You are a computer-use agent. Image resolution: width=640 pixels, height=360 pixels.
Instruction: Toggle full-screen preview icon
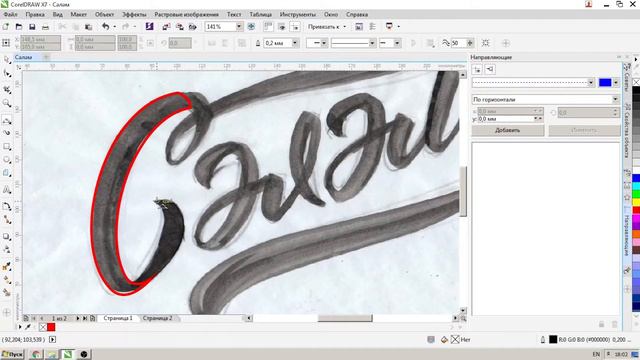click(251, 27)
